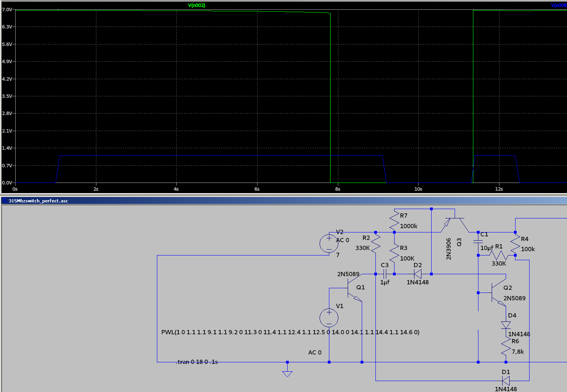The width and height of the screenshot is (567, 392).
Task: Select the D1 diode at the bottom
Action: point(506,381)
